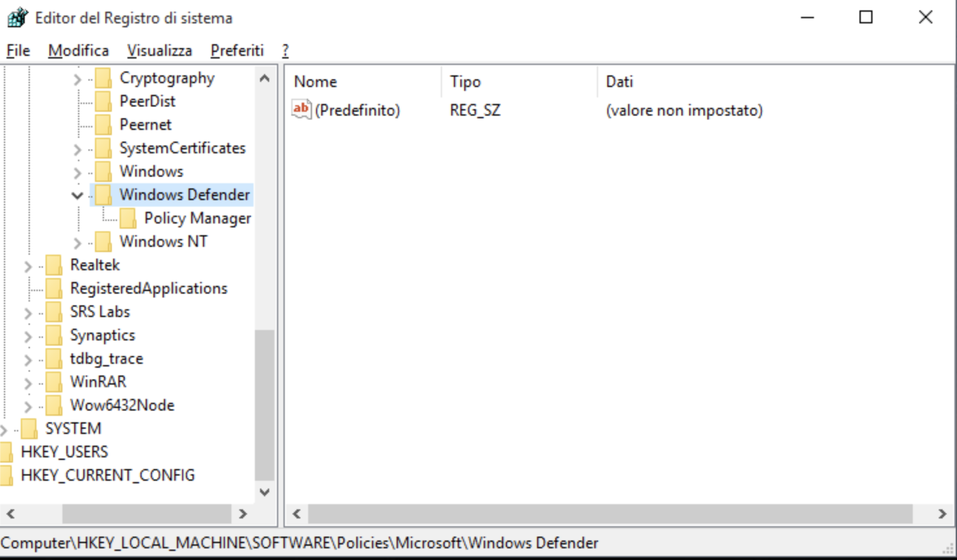
Task: Click the Cryptography folder icon
Action: tap(103, 79)
